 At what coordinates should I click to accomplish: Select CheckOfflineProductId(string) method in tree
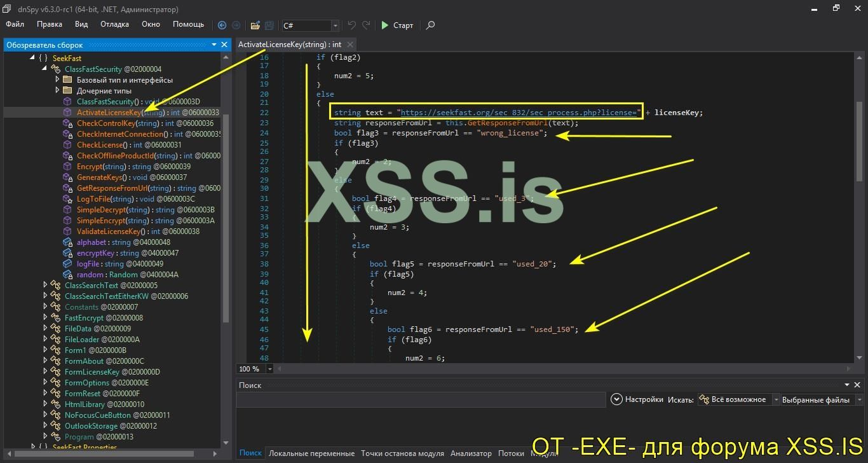pyautogui.click(x=149, y=156)
